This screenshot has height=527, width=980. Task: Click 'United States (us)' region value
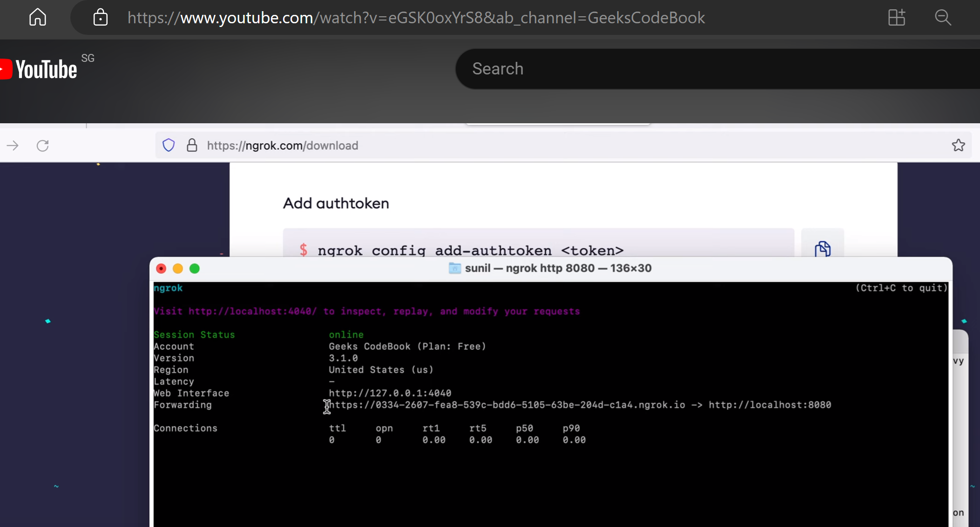click(x=381, y=369)
